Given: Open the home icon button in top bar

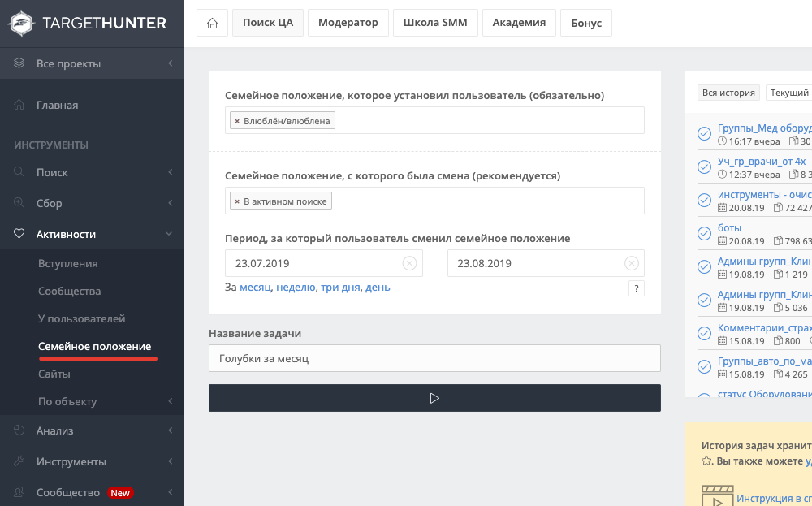Looking at the screenshot, I should [212, 23].
